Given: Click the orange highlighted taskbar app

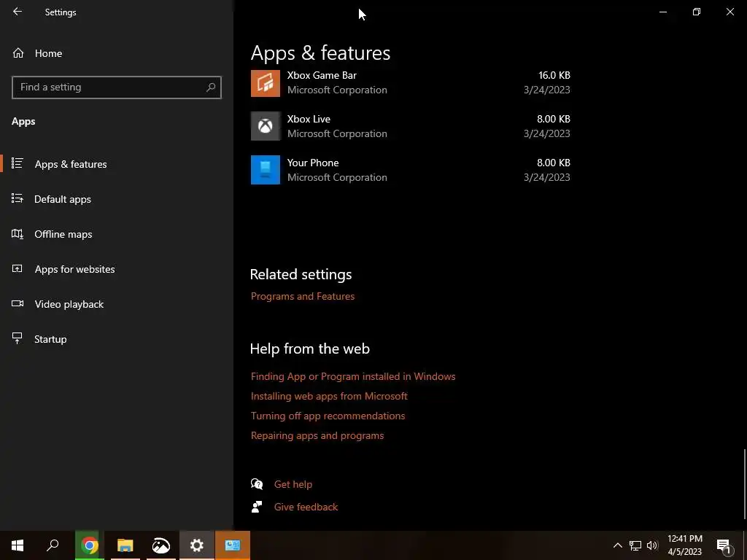Looking at the screenshot, I should tap(233, 545).
